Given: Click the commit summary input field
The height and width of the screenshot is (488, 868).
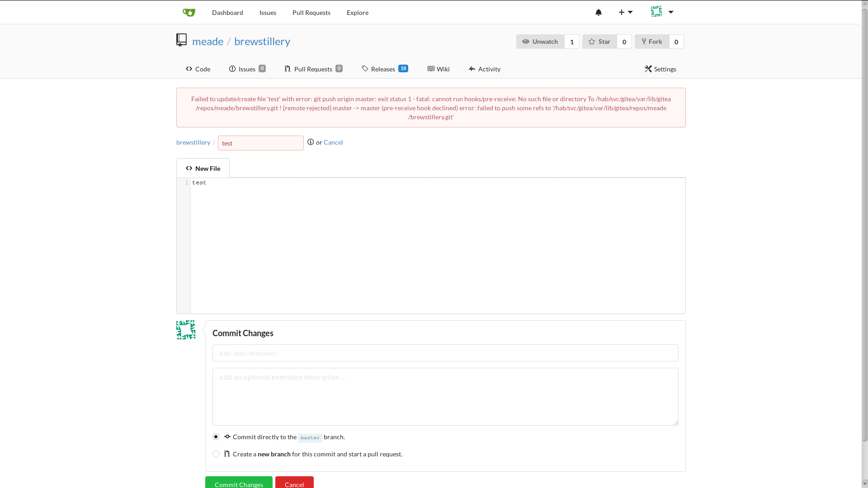Looking at the screenshot, I should [x=445, y=353].
